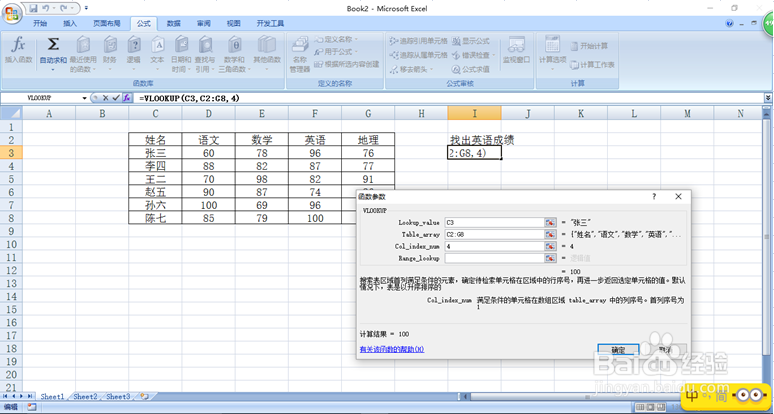
Task: Click the Table_array input field
Action: (x=494, y=234)
